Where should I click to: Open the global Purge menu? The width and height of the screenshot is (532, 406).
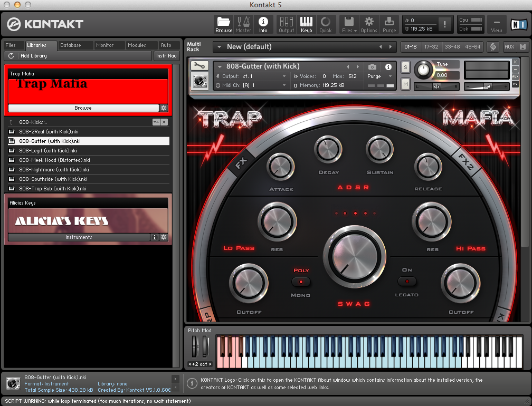point(389,24)
